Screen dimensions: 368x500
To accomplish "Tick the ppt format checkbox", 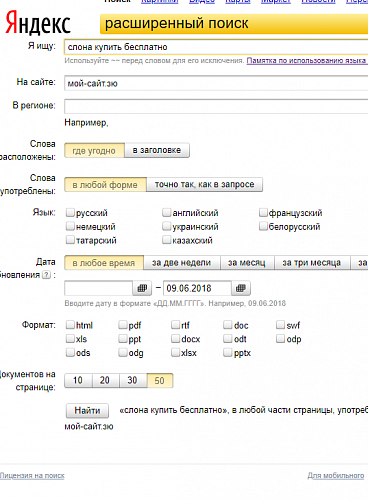I will click(123, 339).
